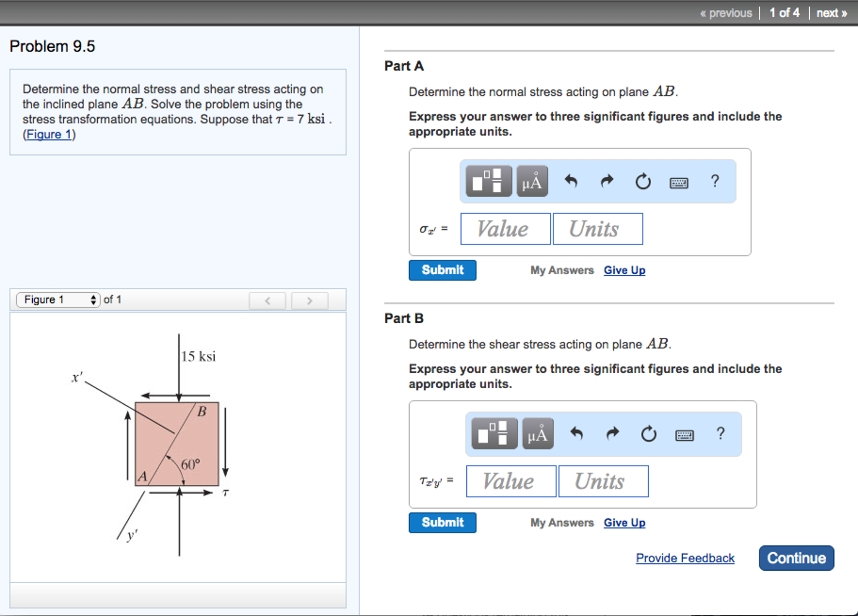Open help via the question mark in Part B
The image size is (858, 616).
click(x=720, y=434)
